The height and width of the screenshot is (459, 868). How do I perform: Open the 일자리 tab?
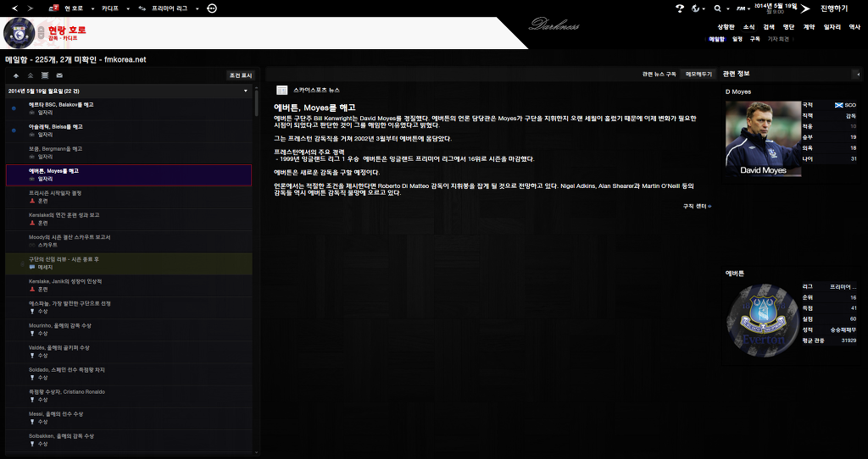832,26
